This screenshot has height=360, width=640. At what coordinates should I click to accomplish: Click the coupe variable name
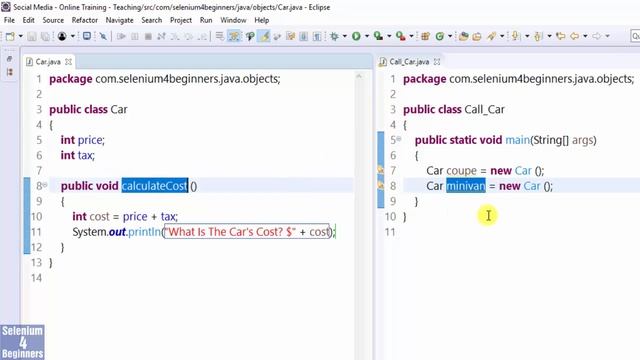[461, 171]
